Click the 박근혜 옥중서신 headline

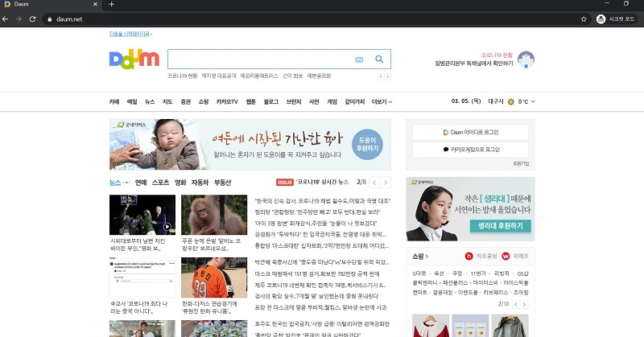(x=322, y=262)
